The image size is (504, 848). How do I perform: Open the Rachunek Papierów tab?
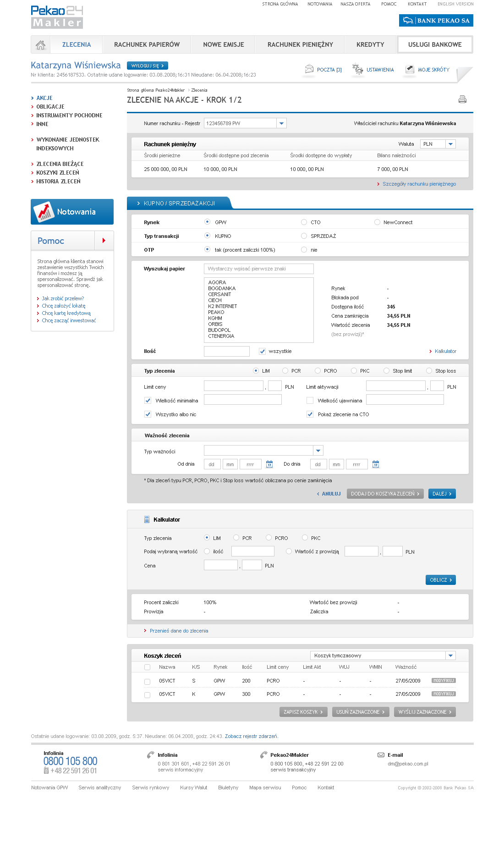click(147, 44)
